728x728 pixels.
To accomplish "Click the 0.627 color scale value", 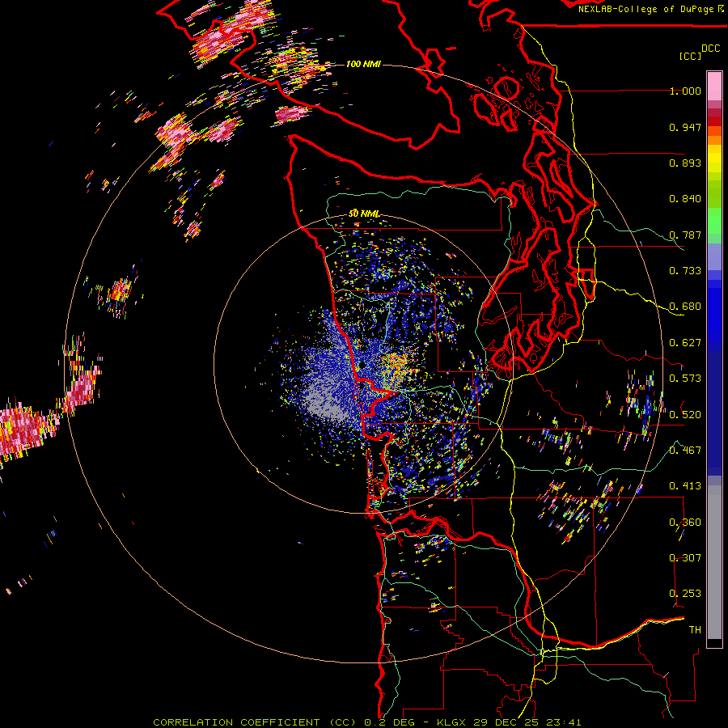I will coord(685,343).
